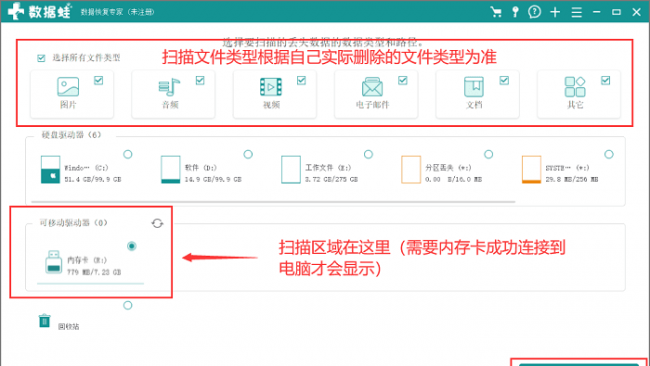Select the 回收站 radio button
Viewport: 650px width, 366px height.
(x=128, y=305)
